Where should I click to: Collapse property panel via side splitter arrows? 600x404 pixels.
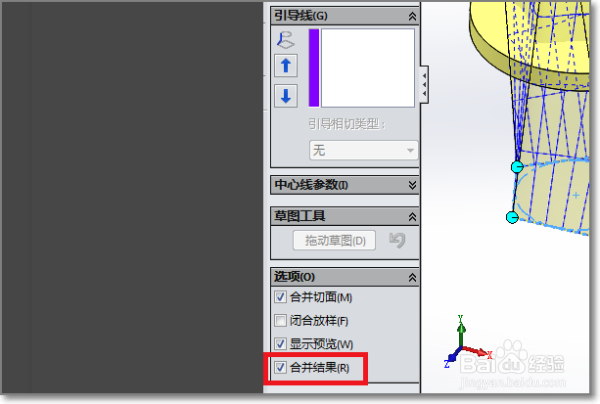point(424,85)
